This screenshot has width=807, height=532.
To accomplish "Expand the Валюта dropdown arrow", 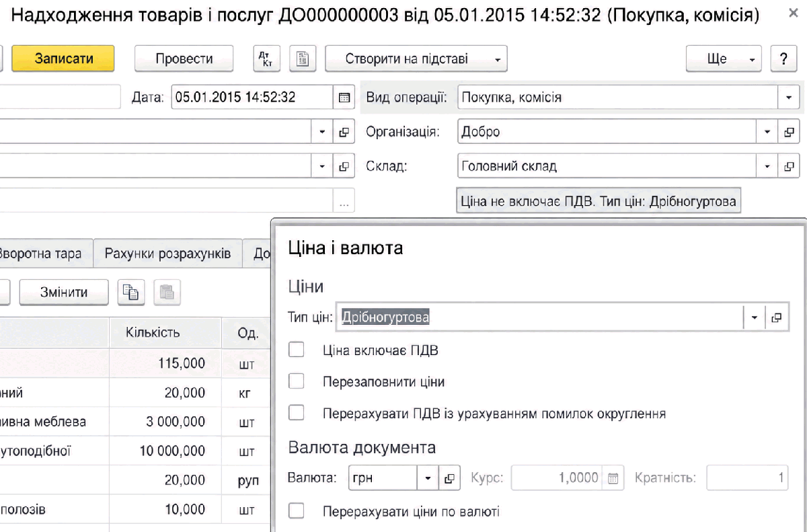I will pos(428,479).
